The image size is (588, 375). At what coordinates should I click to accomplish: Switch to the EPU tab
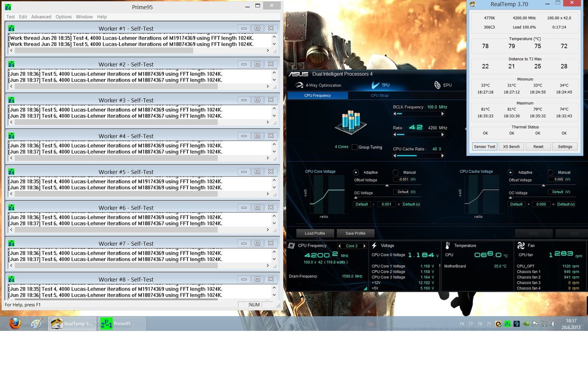click(x=443, y=85)
